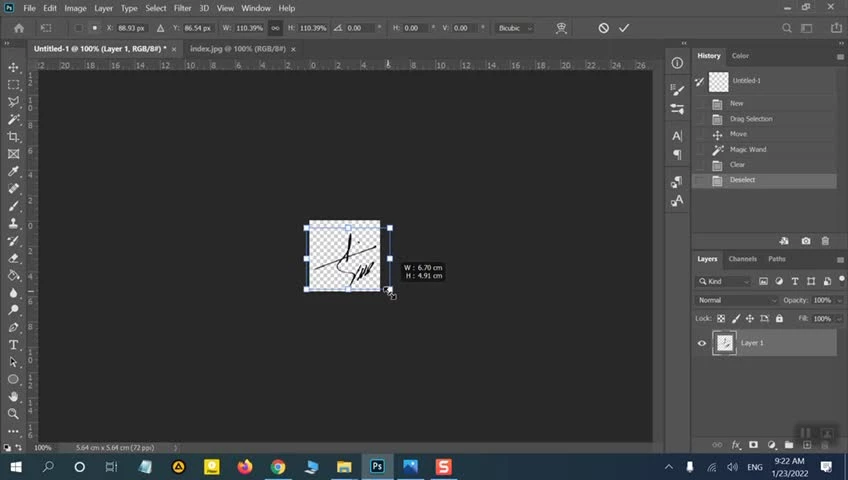Open the Bicubic interpolation dropdown
Screen dimensions: 848x480
(515, 28)
